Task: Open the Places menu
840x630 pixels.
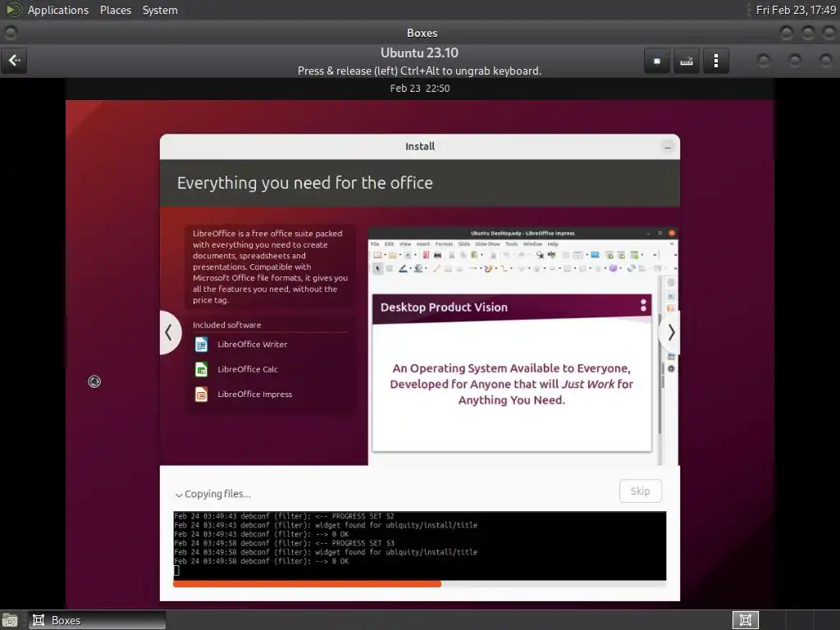Action: point(115,10)
